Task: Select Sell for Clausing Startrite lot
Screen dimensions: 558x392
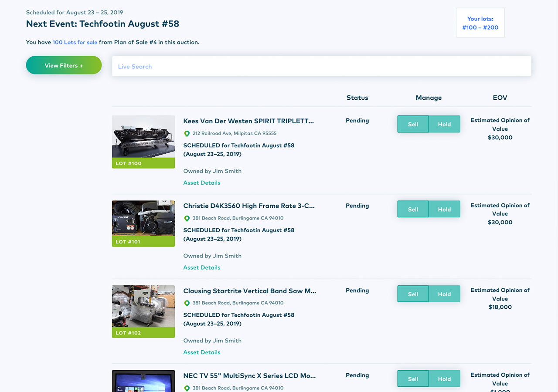Action: [413, 294]
